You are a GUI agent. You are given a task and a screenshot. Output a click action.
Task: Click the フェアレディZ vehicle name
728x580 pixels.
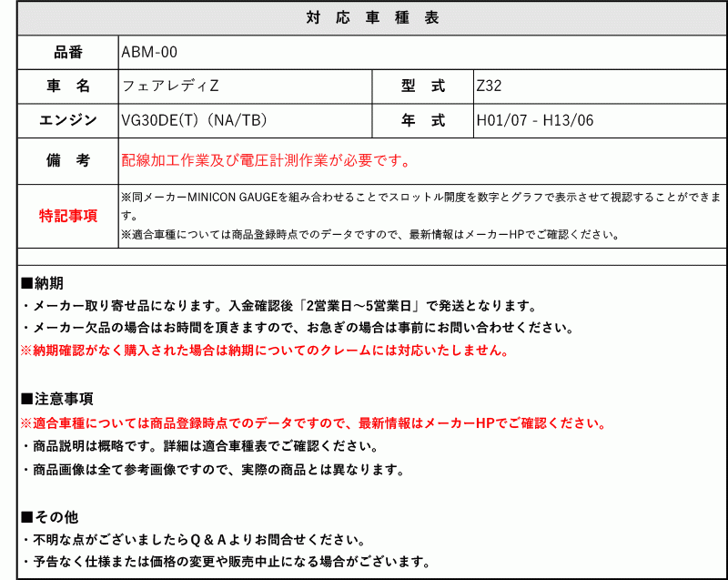coord(164,86)
